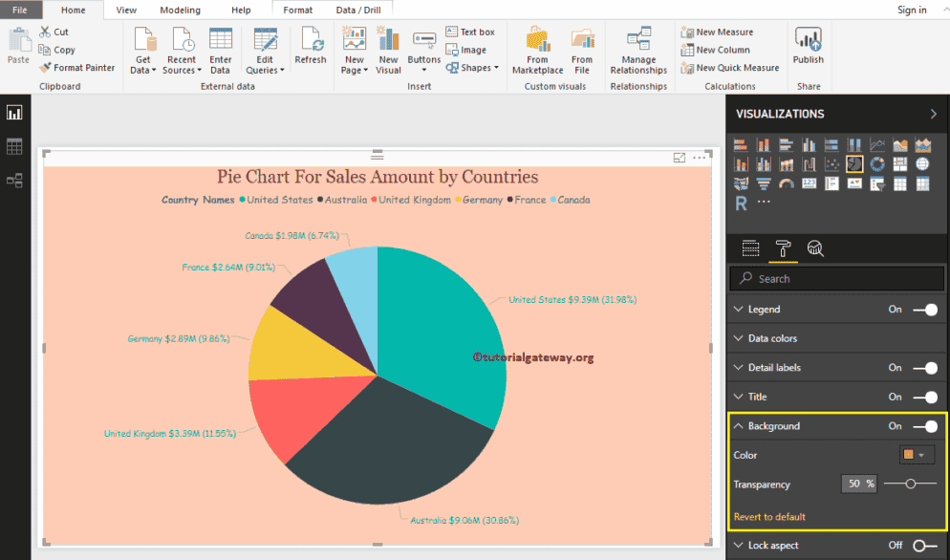Select the area chart visual
Image resolution: width=950 pixels, height=560 pixels.
(x=900, y=145)
